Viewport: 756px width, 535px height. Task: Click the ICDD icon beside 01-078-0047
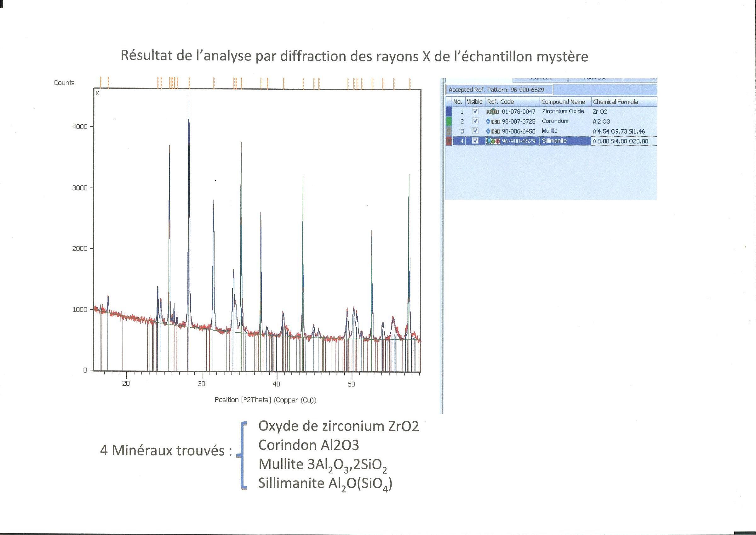coord(493,112)
